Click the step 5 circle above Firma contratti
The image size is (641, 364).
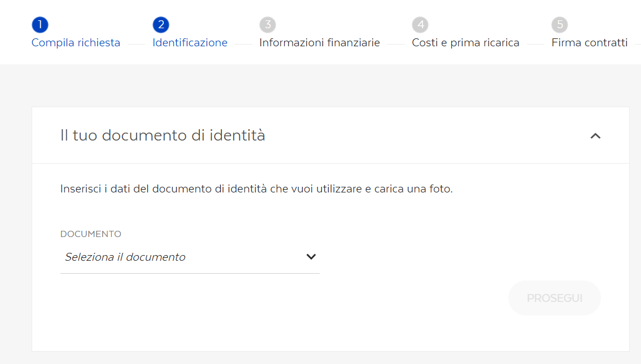click(559, 24)
